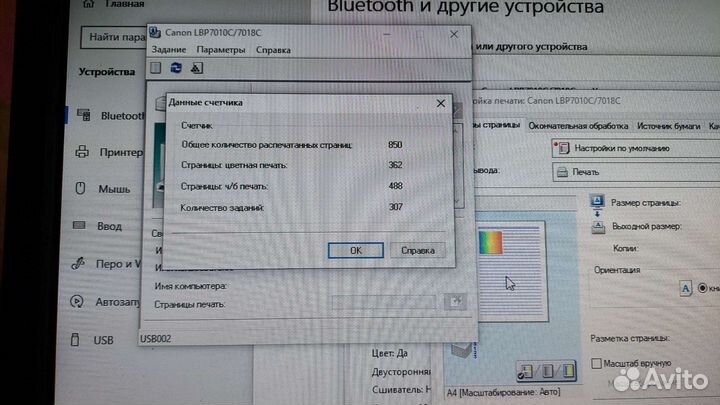Click the page size icon beside Размер страницы
This screenshot has width=720, height=405.
pos(597,201)
